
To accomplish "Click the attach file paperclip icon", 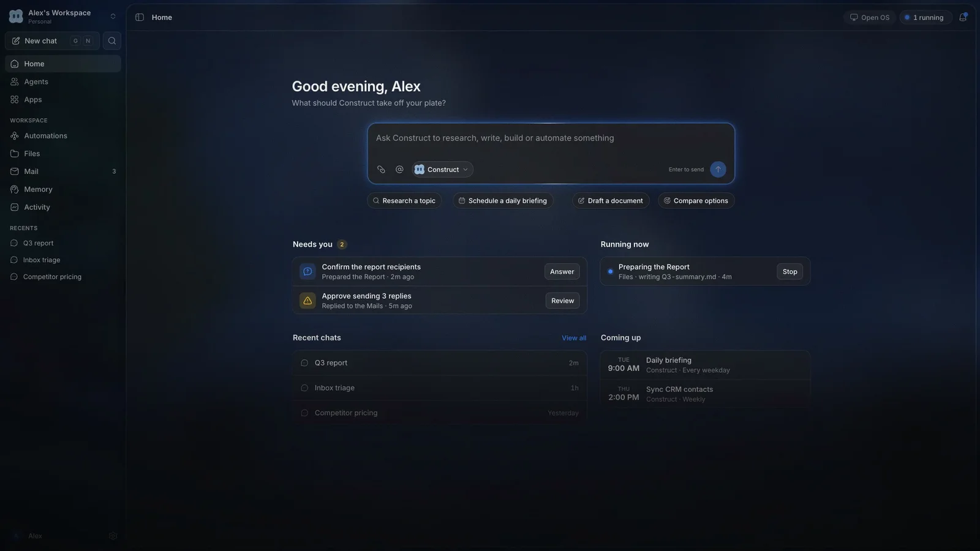I will 381,170.
